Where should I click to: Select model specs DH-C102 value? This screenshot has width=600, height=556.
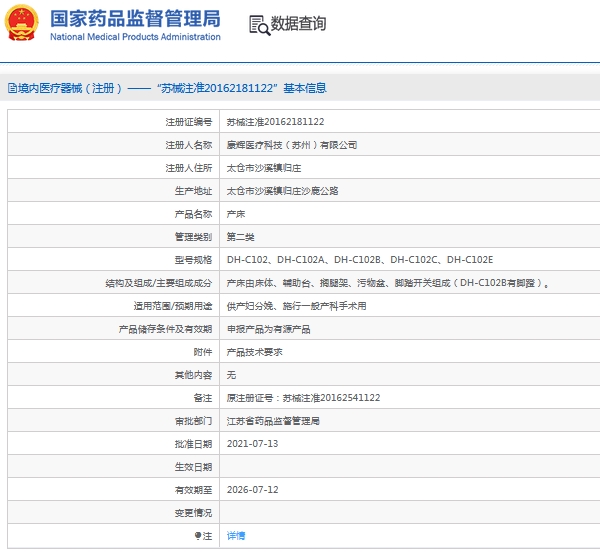(x=360, y=260)
